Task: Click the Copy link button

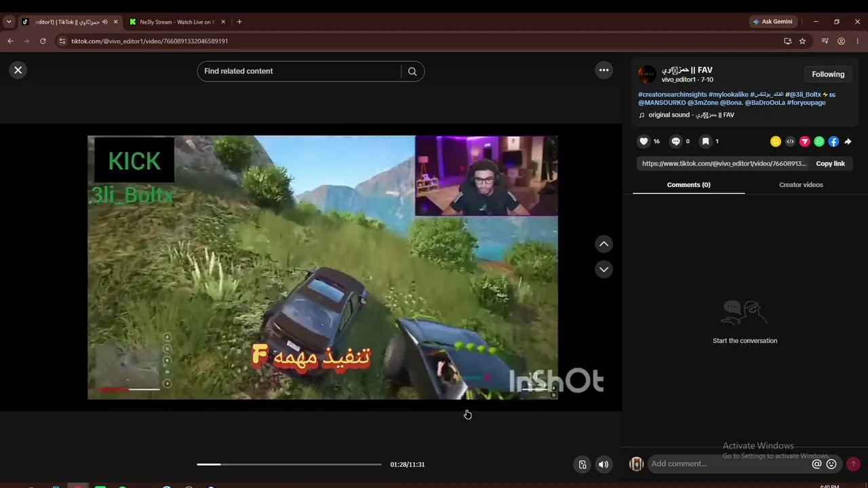Action: 830,163
